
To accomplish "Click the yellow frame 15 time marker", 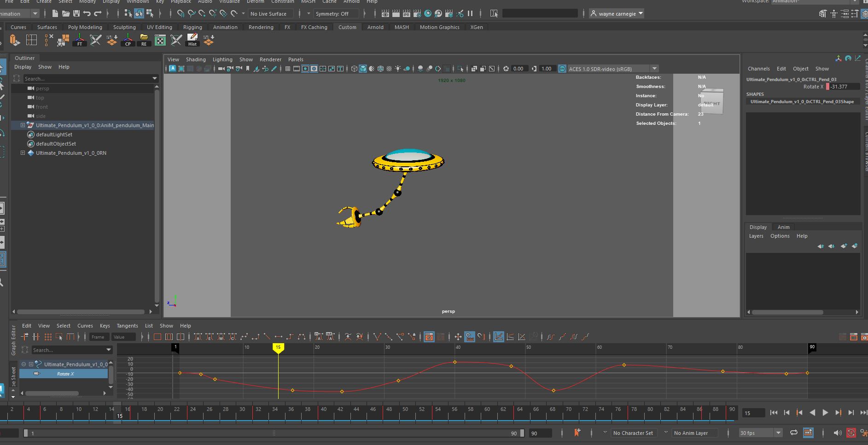I will point(278,348).
